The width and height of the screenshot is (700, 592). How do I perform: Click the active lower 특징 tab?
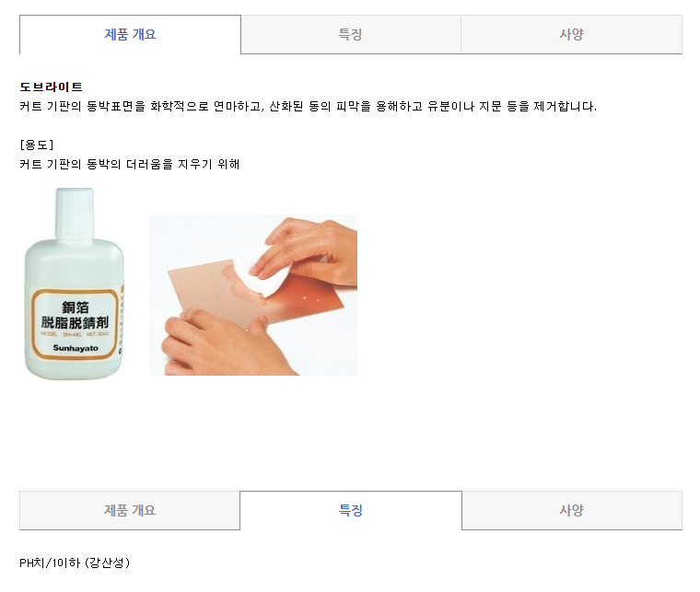pyautogui.click(x=350, y=510)
